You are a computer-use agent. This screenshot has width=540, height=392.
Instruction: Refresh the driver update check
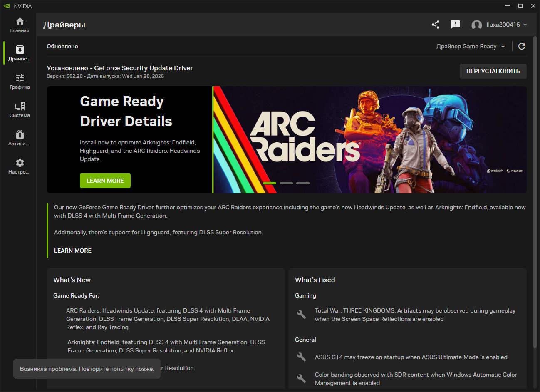[522, 46]
